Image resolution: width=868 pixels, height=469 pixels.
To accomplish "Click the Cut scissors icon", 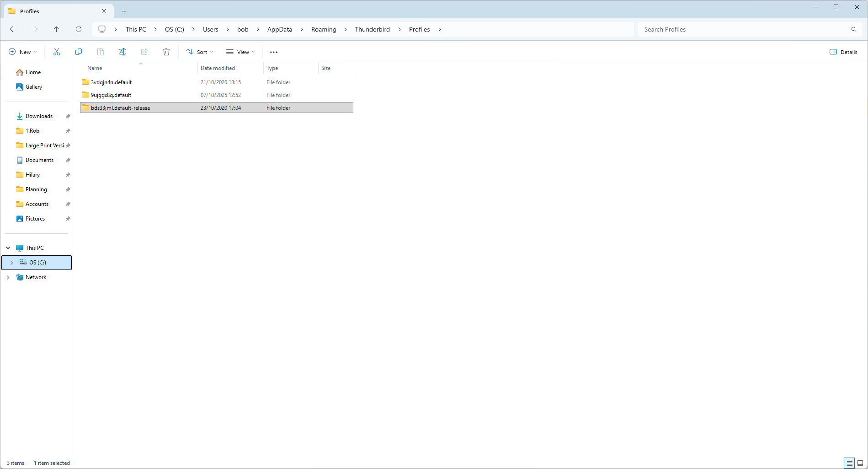I will pos(57,52).
